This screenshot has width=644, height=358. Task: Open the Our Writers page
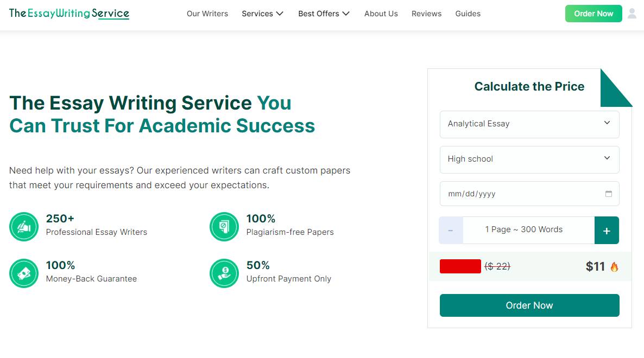(x=207, y=14)
